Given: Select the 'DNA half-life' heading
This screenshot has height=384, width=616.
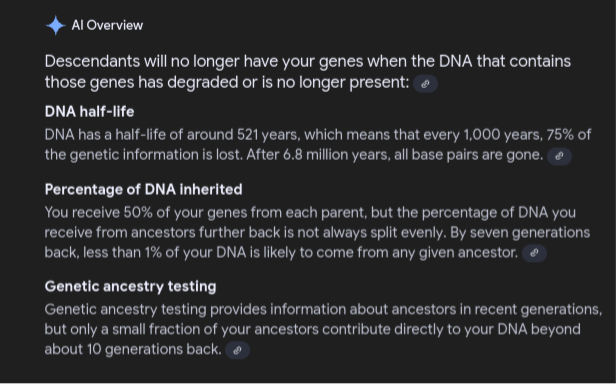Looking at the screenshot, I should point(90,112).
